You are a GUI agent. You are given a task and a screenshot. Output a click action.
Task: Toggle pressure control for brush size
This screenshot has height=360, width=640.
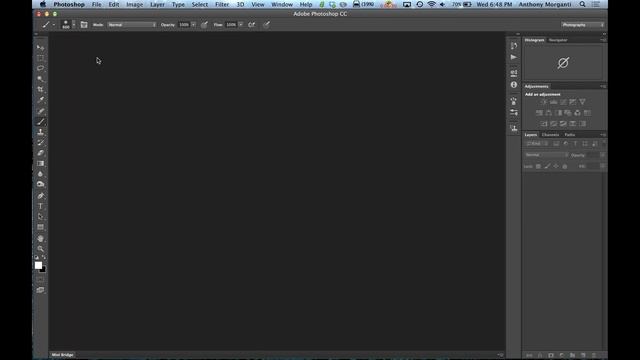[266, 25]
